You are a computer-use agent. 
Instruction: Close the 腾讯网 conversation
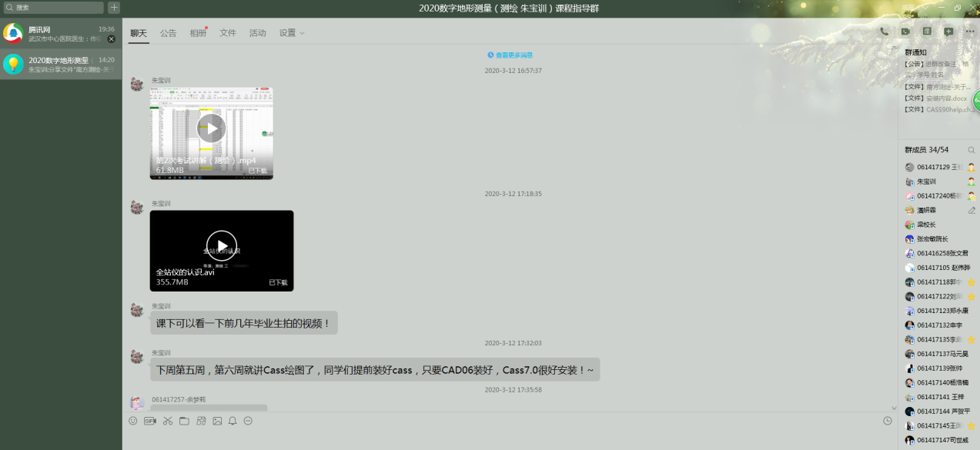112,38
